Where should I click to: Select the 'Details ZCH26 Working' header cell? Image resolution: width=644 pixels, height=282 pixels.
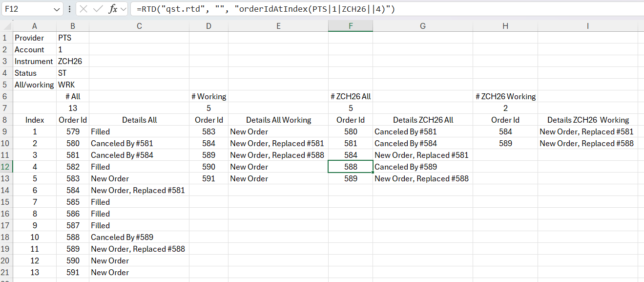pyautogui.click(x=588, y=120)
